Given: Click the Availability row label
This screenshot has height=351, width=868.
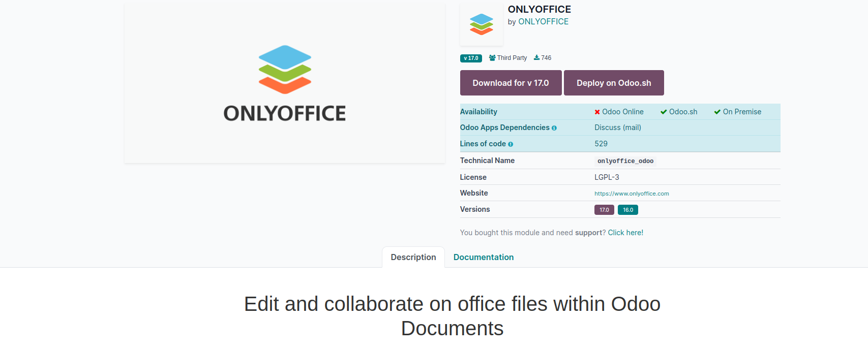Looking at the screenshot, I should click(478, 112).
